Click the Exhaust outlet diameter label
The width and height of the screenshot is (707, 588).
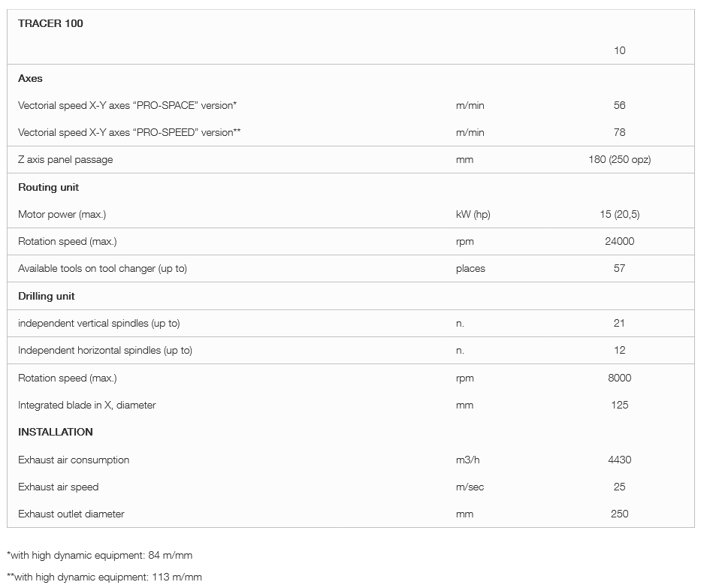71,514
